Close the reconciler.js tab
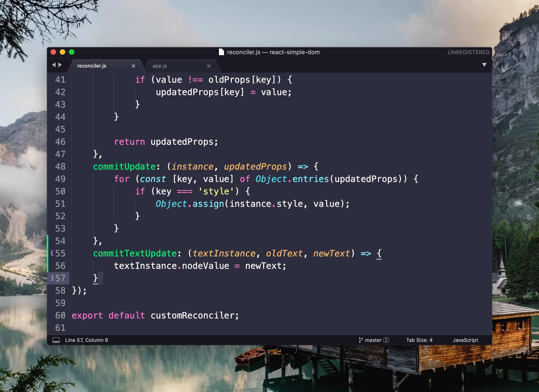 [x=133, y=66]
